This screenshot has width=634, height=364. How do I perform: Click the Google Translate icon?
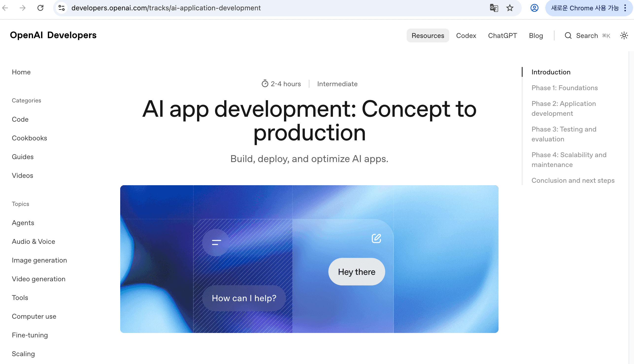[494, 8]
